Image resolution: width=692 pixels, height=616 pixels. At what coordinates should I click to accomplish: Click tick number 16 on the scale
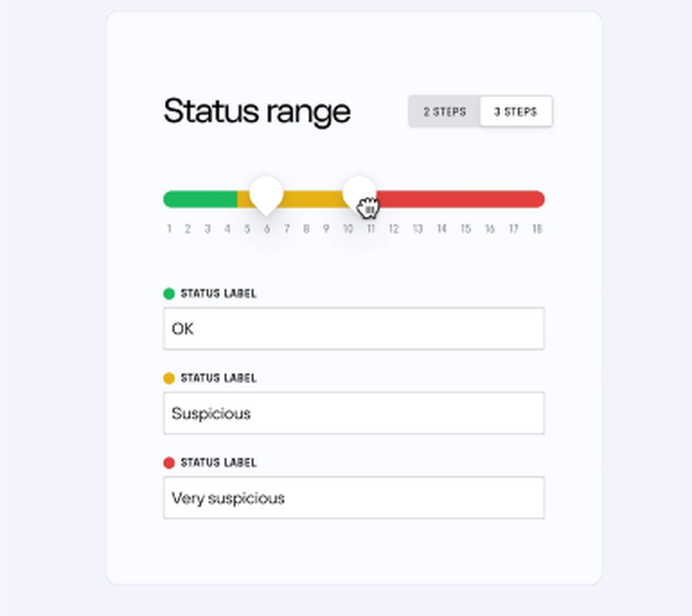point(489,229)
